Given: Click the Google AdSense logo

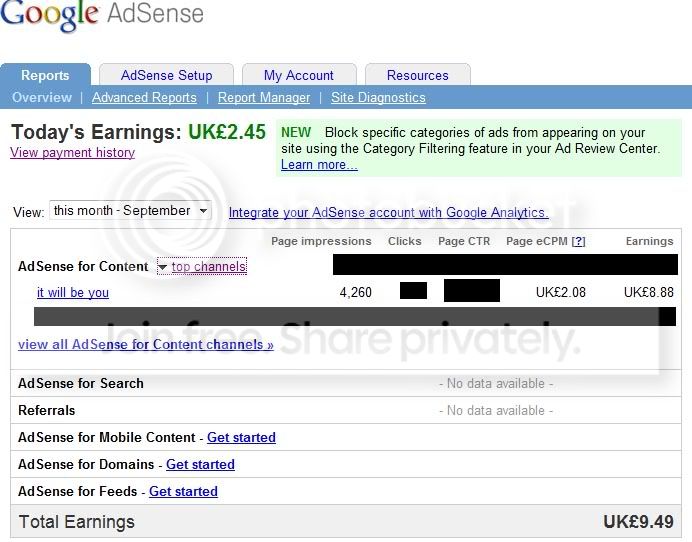Looking at the screenshot, I should [102, 15].
